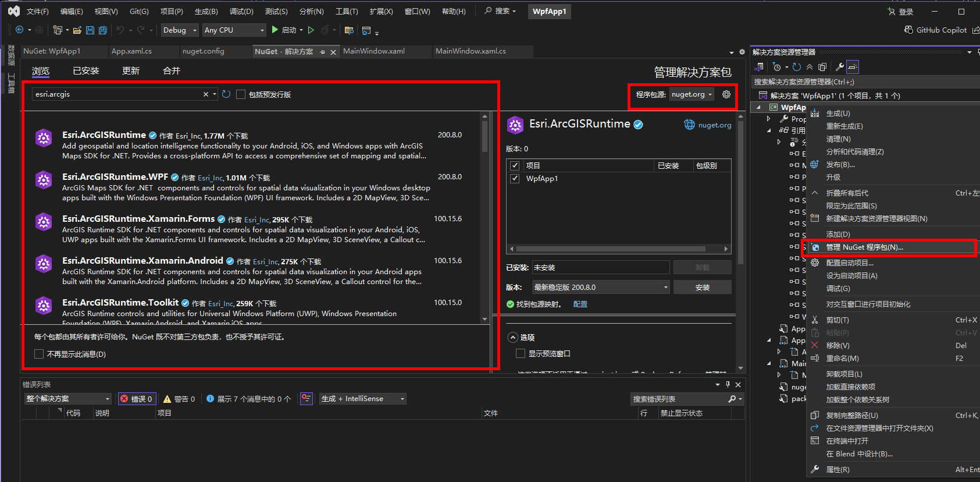Open the Build + IntelliSense dropdown
The width and height of the screenshot is (980, 482).
(363, 399)
